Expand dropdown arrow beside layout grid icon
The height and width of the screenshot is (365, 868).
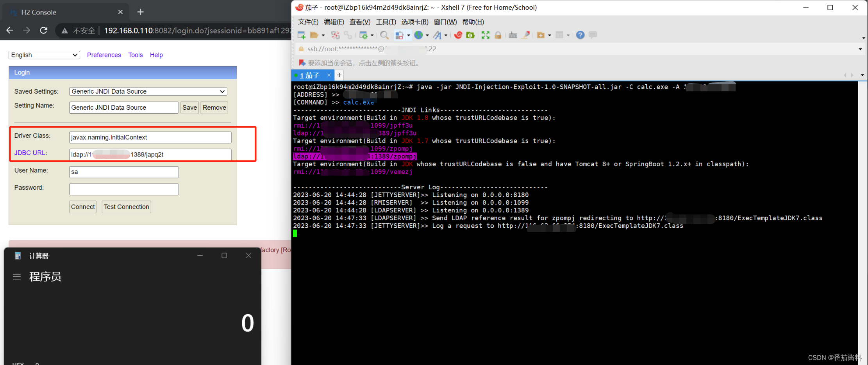568,36
